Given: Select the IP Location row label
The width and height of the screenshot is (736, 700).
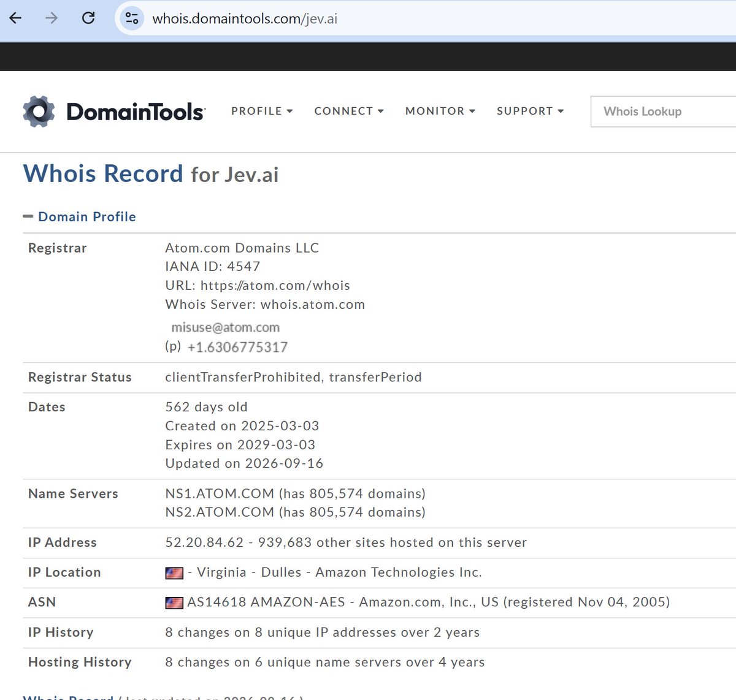Looking at the screenshot, I should click(64, 573).
